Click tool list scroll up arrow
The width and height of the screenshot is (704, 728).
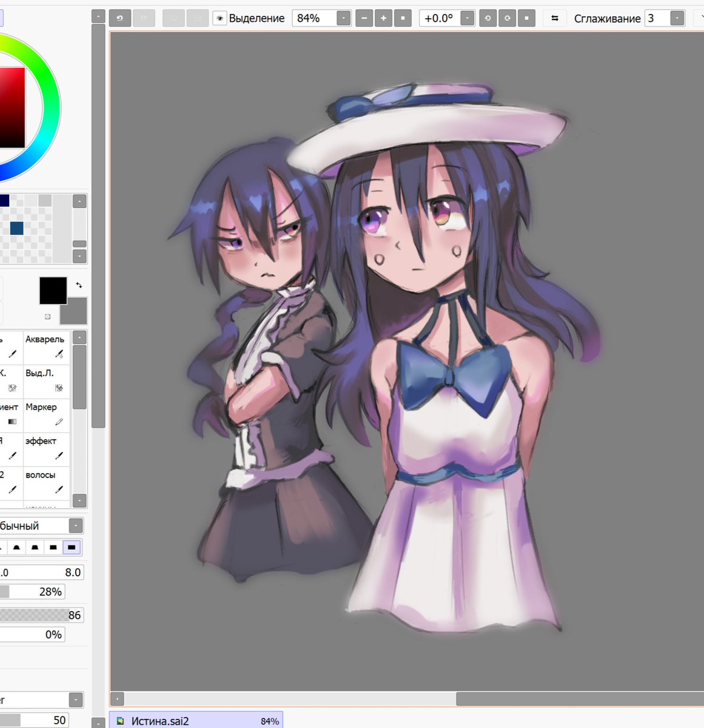(79, 337)
